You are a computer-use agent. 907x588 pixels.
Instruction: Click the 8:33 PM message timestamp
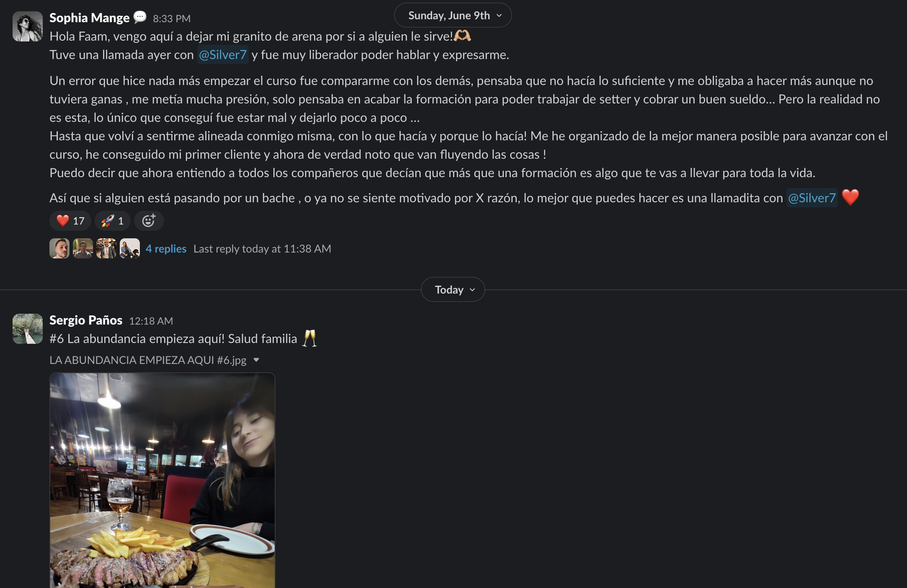172,19
